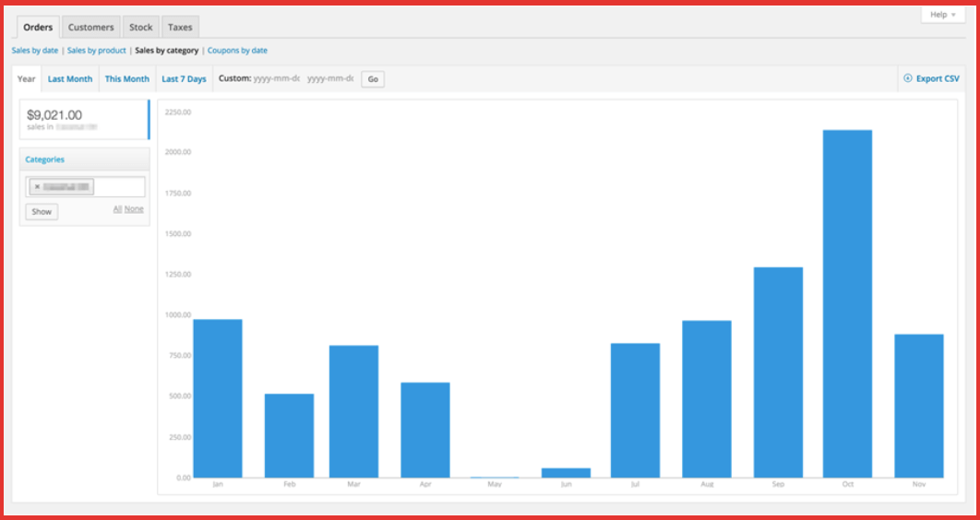This screenshot has height=520, width=980.
Task: Select None categories link
Action: click(134, 209)
